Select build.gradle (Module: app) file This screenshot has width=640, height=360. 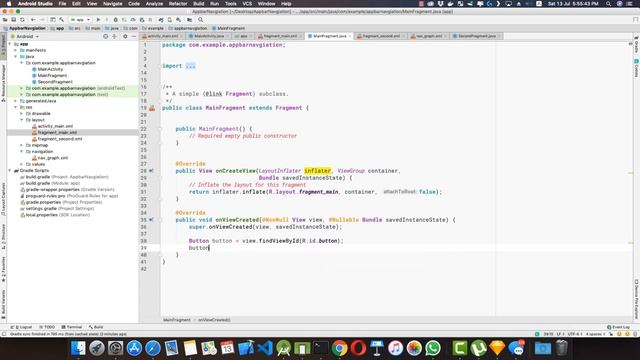(50, 183)
